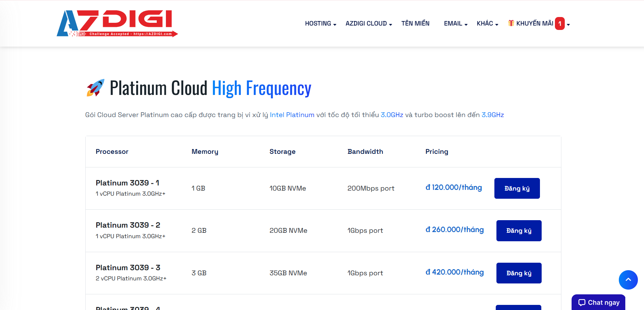The width and height of the screenshot is (644, 310).
Task: Click the 120.000/tháng price link
Action: coord(454,187)
